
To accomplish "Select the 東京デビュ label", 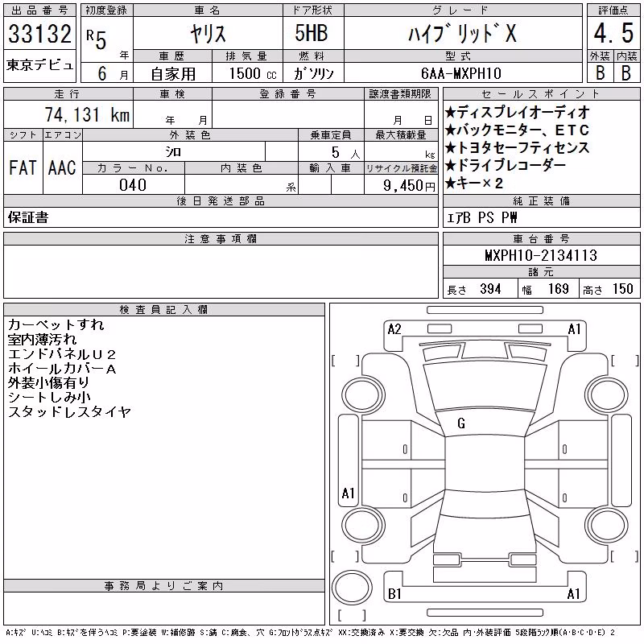I will pyautogui.click(x=39, y=65).
